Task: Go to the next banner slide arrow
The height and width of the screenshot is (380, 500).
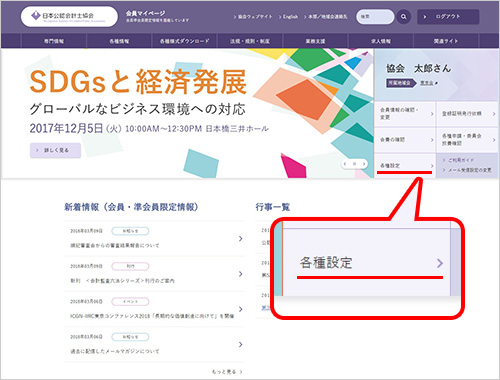Action: 364,164
